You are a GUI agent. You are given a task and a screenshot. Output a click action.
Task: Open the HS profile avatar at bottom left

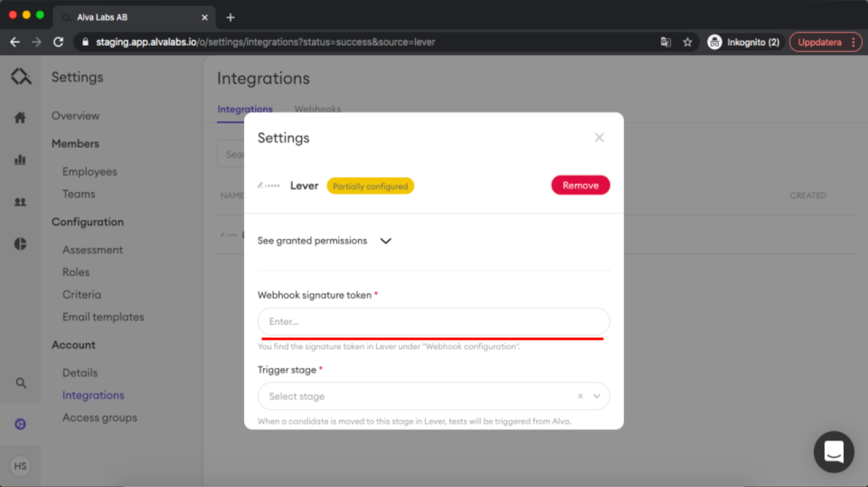pyautogui.click(x=20, y=466)
